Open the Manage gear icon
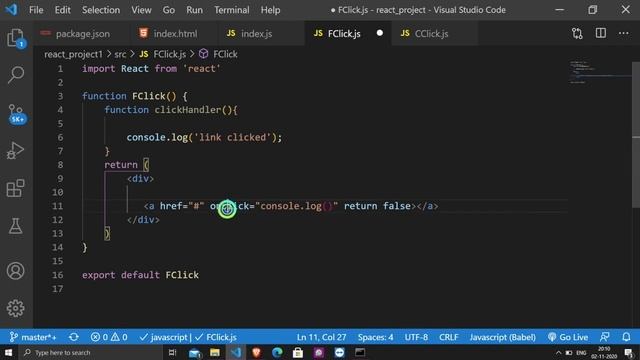 [x=16, y=308]
